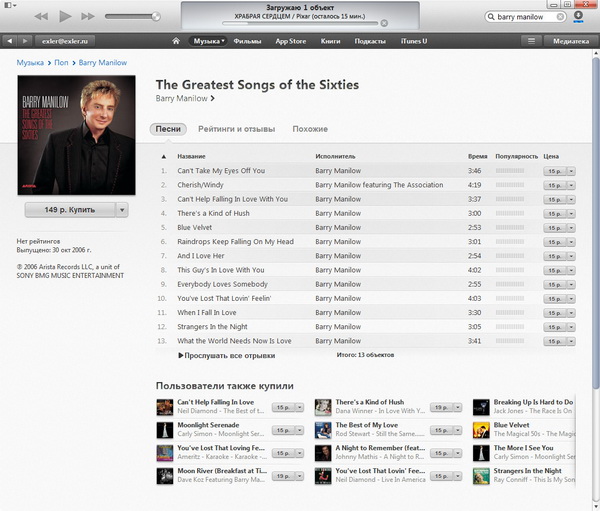The height and width of the screenshot is (511, 600).
Task: Click the Play button in the playback controls
Action: coord(65,16)
